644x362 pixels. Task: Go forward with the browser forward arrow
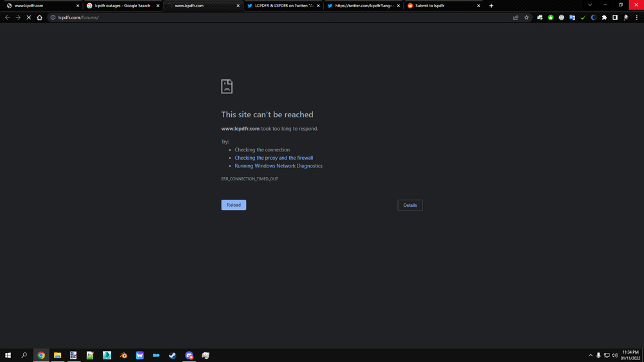18,17
